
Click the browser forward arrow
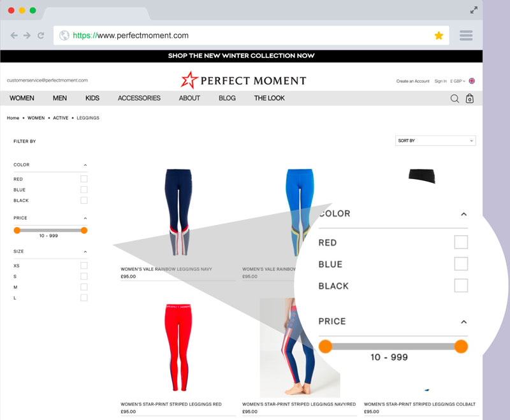tap(27, 36)
